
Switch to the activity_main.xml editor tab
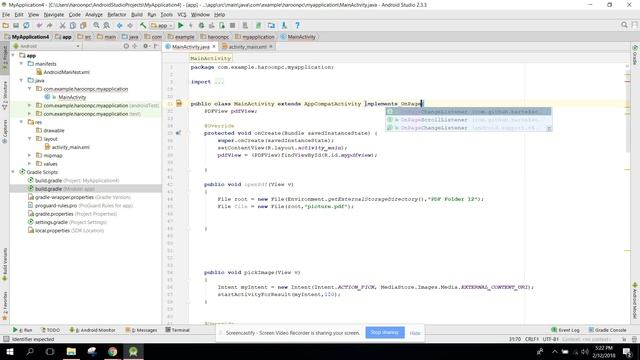point(247,47)
